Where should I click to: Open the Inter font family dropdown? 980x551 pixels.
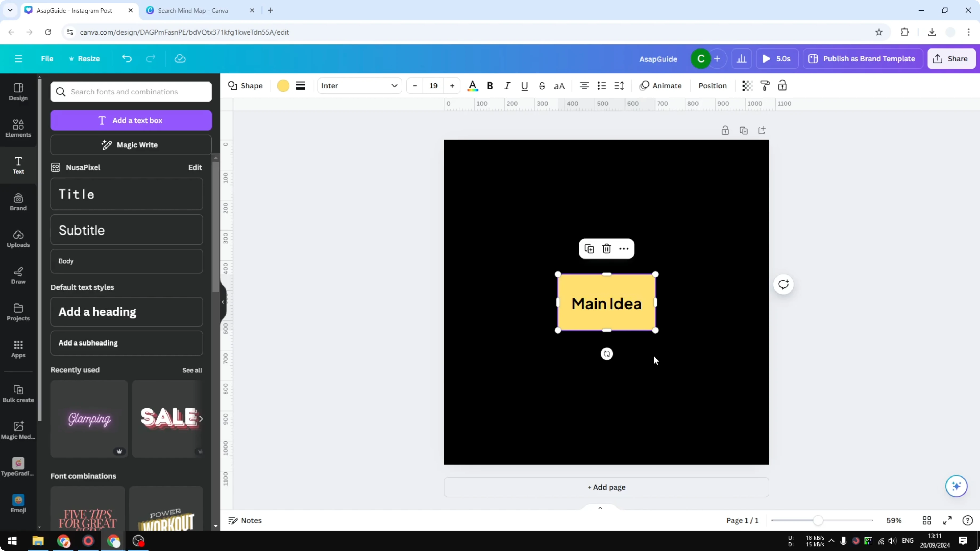[360, 85]
